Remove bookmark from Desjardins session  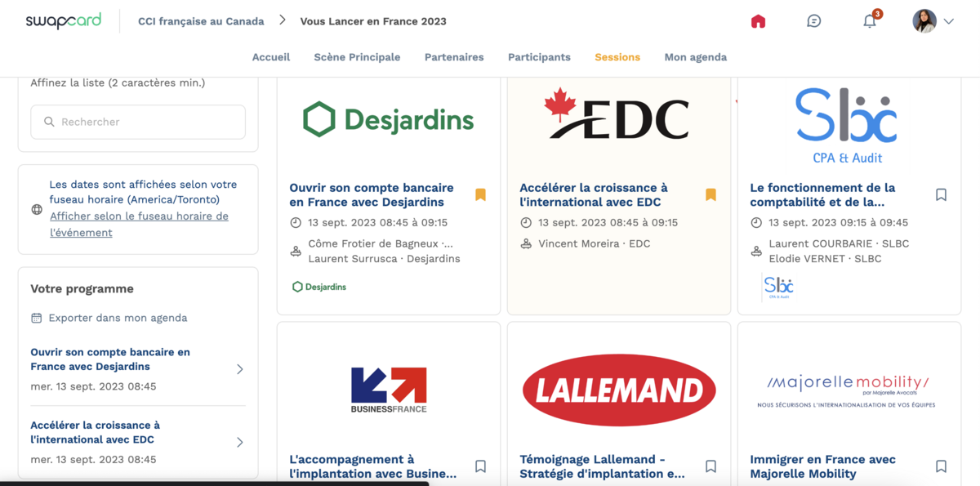[x=480, y=194]
